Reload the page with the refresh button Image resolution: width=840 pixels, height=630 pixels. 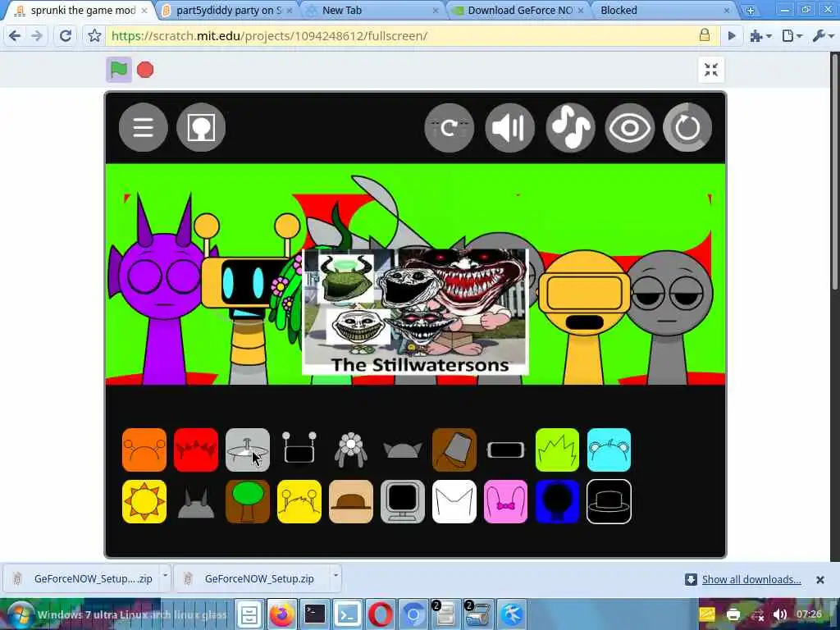[66, 36]
